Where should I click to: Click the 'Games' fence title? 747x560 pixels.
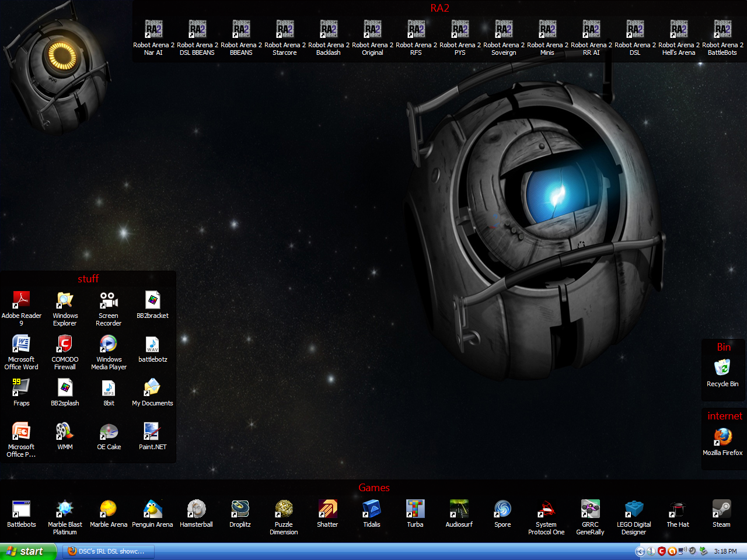click(x=374, y=488)
